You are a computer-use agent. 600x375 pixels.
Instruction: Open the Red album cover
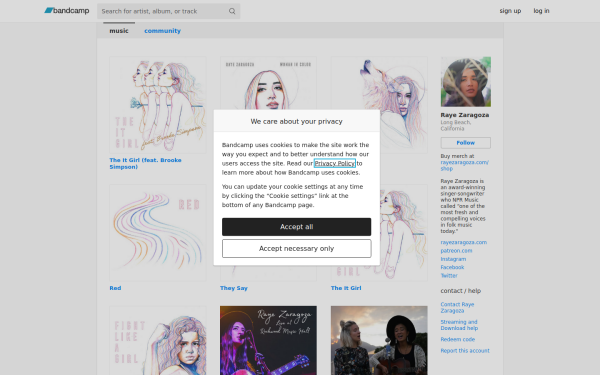[x=158, y=233]
